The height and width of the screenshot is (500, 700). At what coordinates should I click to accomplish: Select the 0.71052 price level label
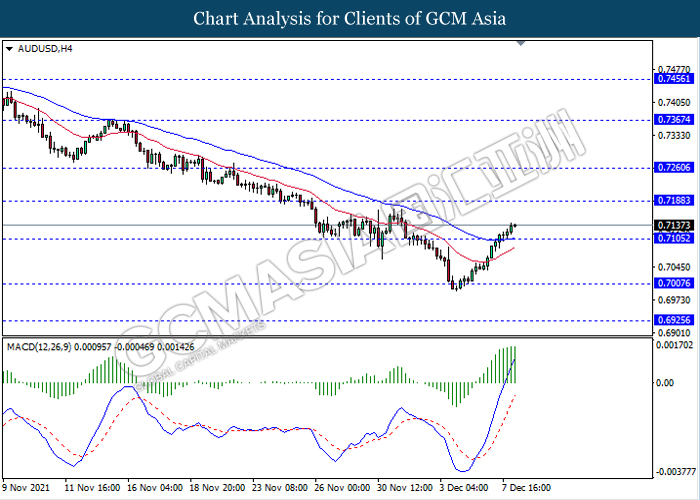click(x=674, y=238)
